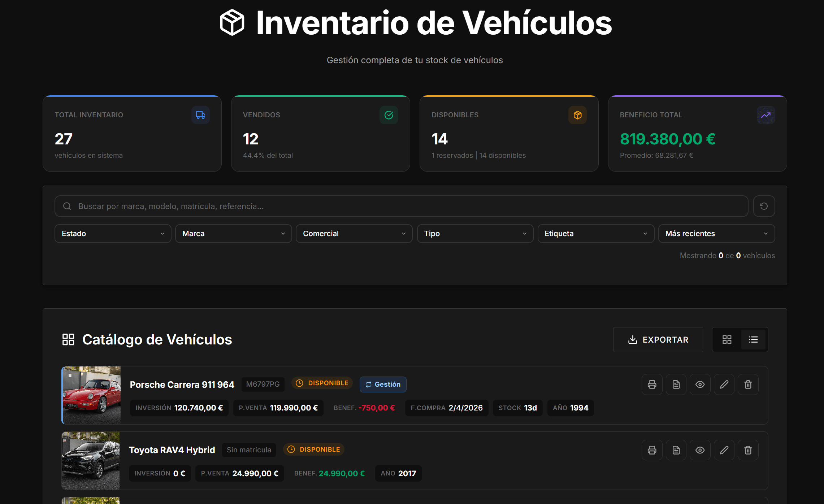Viewport: 824px width, 504px height.
Task: Delete the Toyota RAV4 Hybrid entry
Action: click(x=748, y=450)
